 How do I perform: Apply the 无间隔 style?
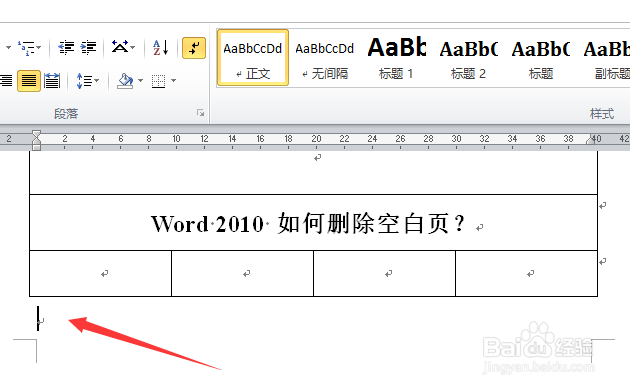(325, 57)
